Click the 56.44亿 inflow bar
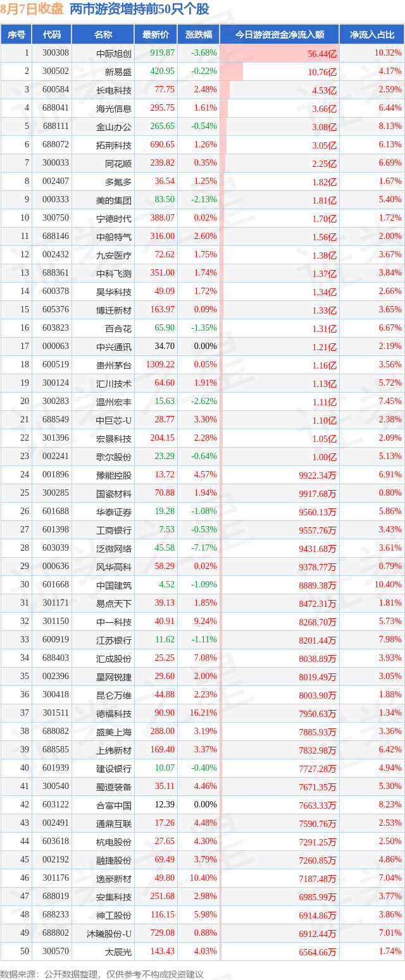The image size is (405, 980). [x=280, y=54]
